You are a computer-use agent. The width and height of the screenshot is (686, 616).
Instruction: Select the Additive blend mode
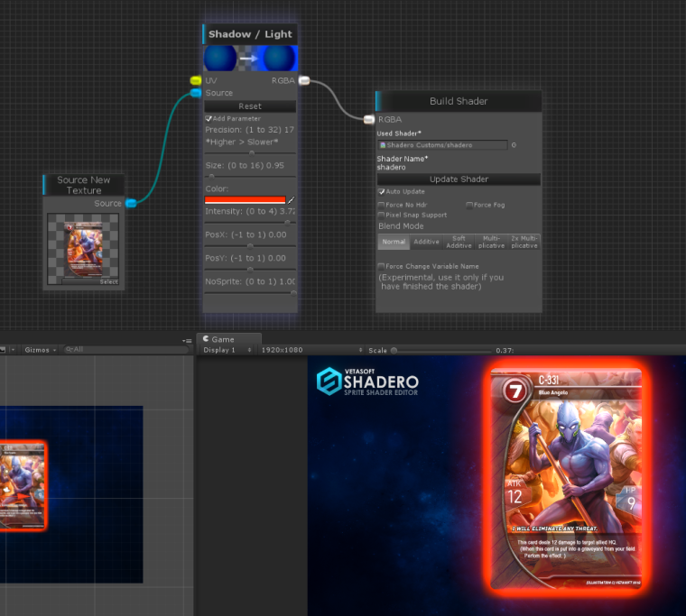[426, 242]
